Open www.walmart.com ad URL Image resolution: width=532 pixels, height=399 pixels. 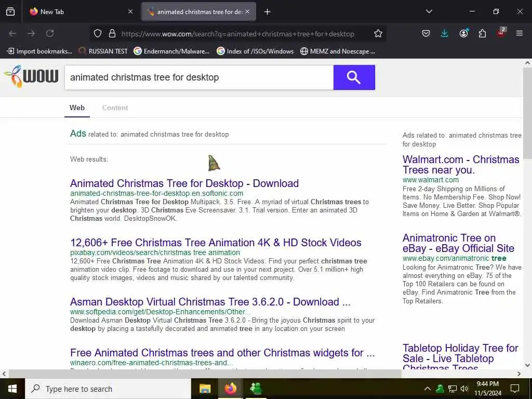430,180
